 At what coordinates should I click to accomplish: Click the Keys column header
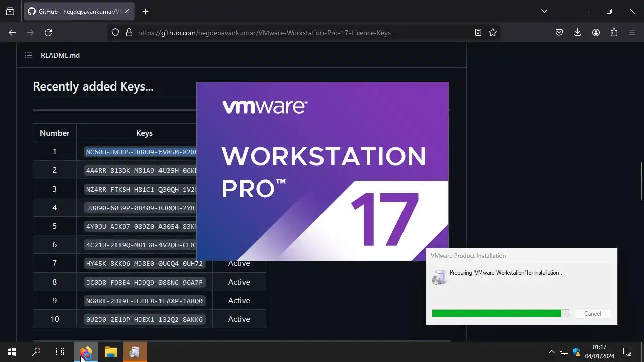pyautogui.click(x=144, y=133)
